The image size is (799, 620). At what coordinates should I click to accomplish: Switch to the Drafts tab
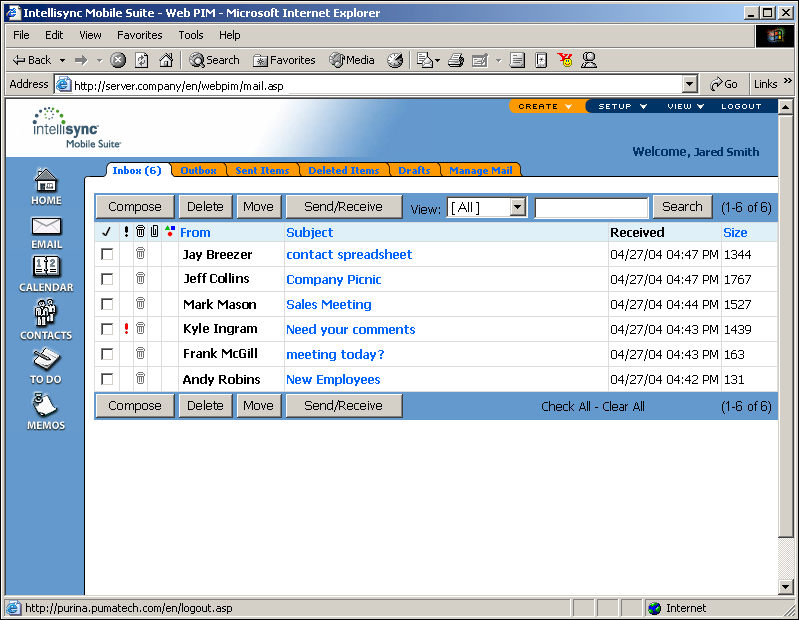[x=414, y=170]
